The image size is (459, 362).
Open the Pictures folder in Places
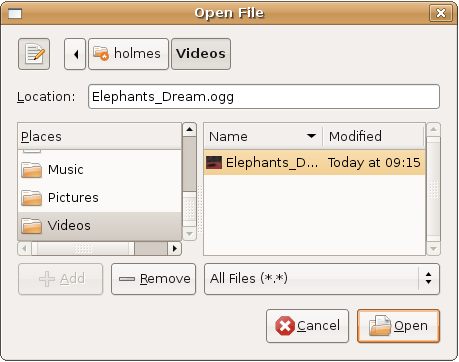tap(99, 197)
